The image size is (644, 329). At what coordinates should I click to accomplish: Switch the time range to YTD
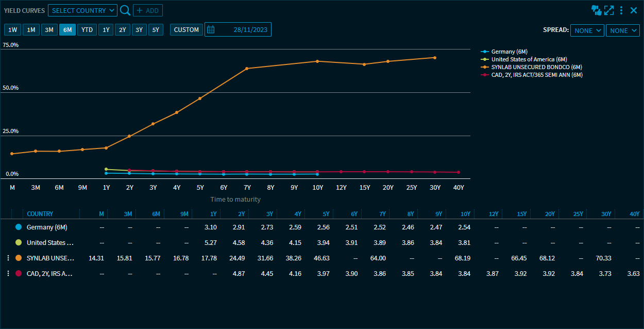click(x=87, y=30)
